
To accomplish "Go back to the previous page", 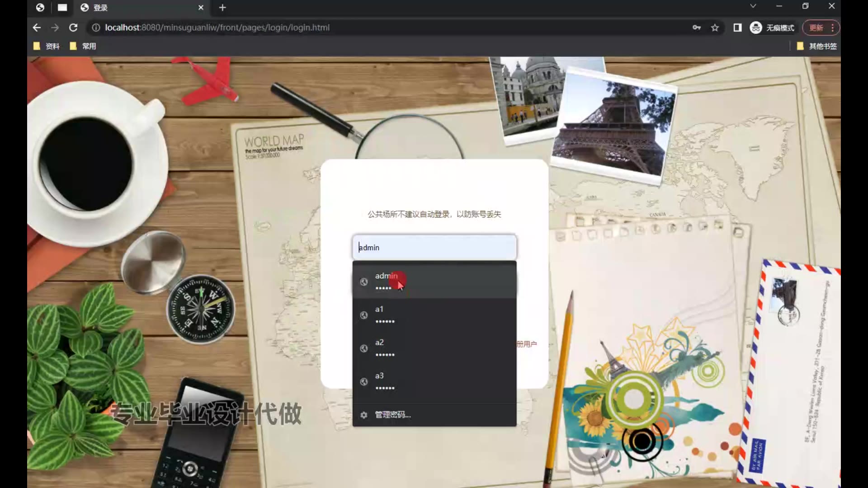I will click(x=37, y=28).
